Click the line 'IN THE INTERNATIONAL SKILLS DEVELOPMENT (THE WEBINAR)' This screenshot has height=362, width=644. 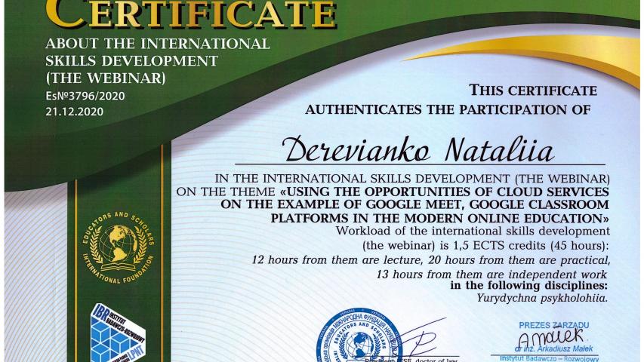point(412,179)
